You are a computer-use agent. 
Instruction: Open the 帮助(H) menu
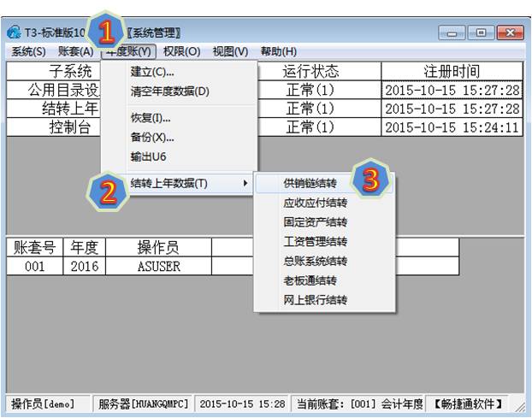[278, 52]
